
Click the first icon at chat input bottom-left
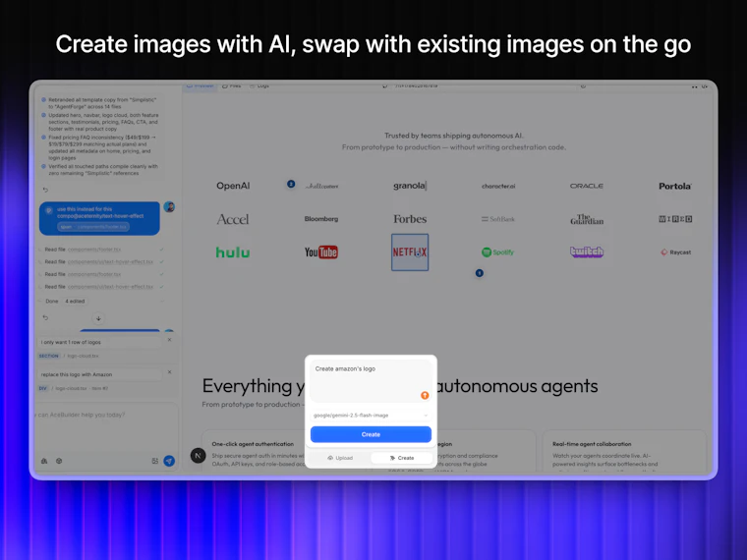click(x=44, y=461)
